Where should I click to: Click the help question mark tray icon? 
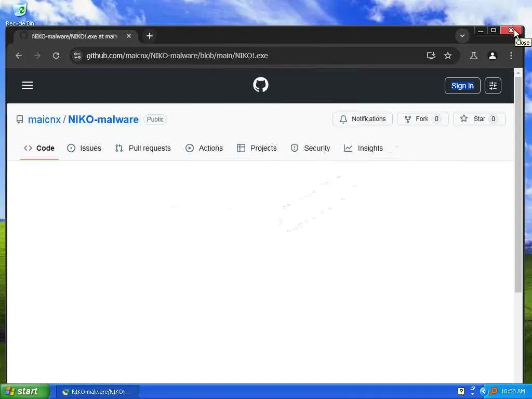[x=461, y=391]
